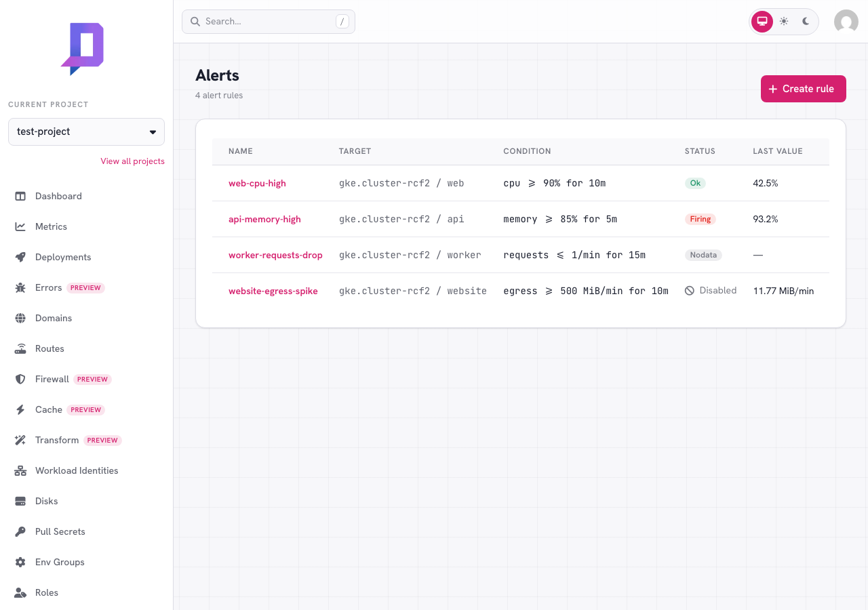Click the STATUS column header
Image resolution: width=868 pixels, height=610 pixels.
(700, 151)
